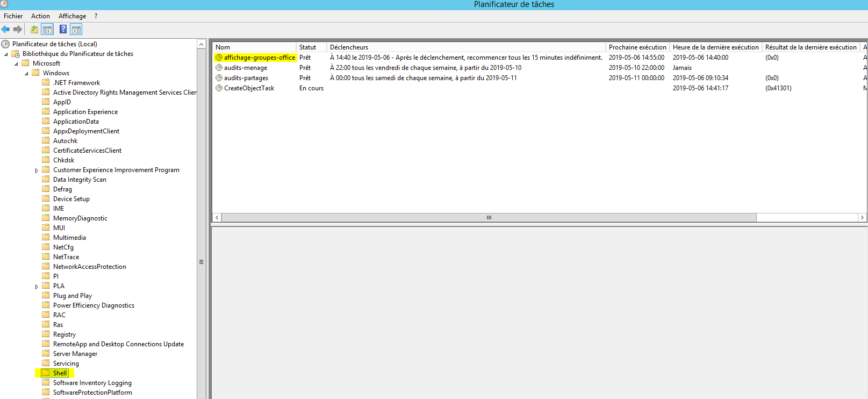Open the Affichage menu

[x=72, y=16]
